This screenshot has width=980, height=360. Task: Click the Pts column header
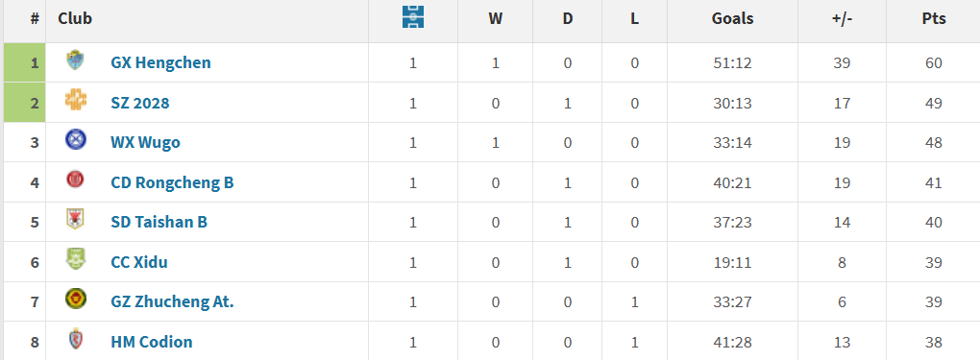click(x=934, y=19)
